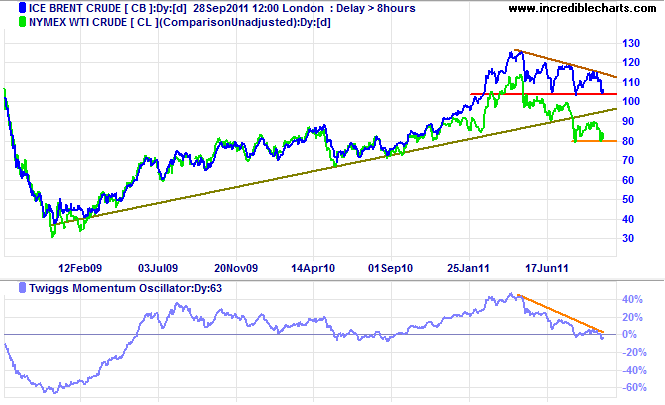The image size is (665, 405).
Task: Click the 40 price axis value
Action: coord(628,219)
